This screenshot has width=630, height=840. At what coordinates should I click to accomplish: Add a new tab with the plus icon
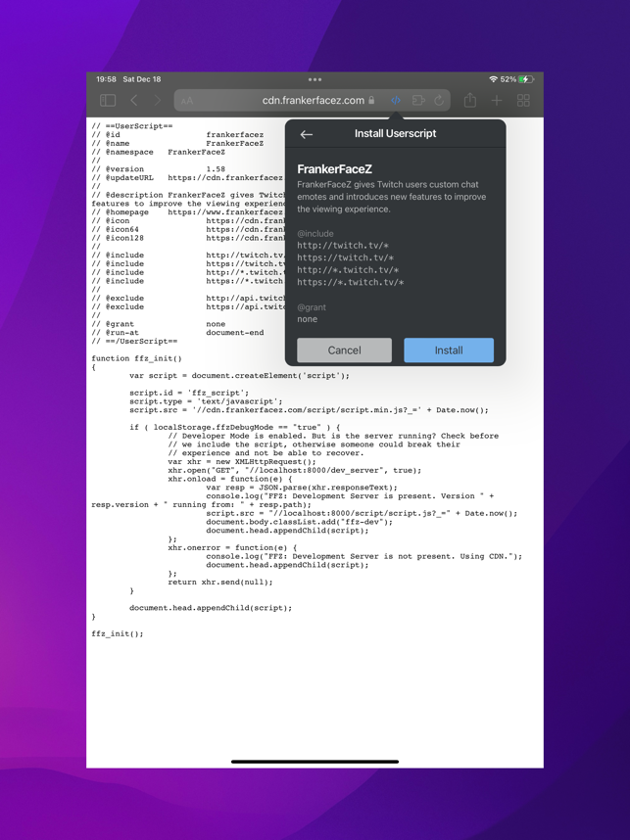497,100
